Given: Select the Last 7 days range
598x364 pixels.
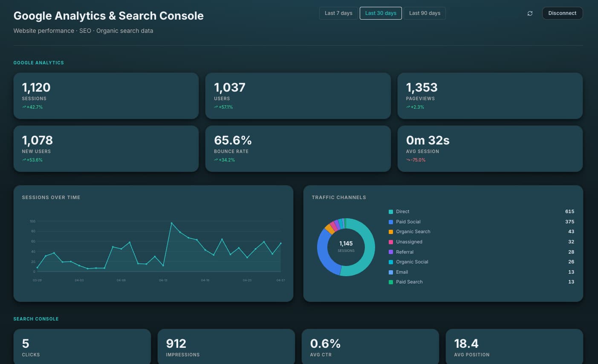Looking at the screenshot, I should 338,13.
